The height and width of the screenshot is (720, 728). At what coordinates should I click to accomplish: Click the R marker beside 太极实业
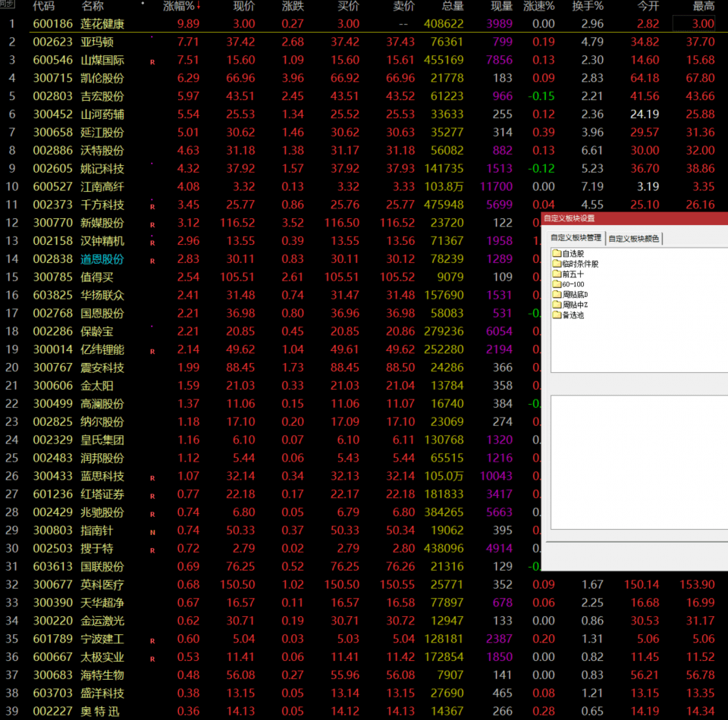coord(152,659)
